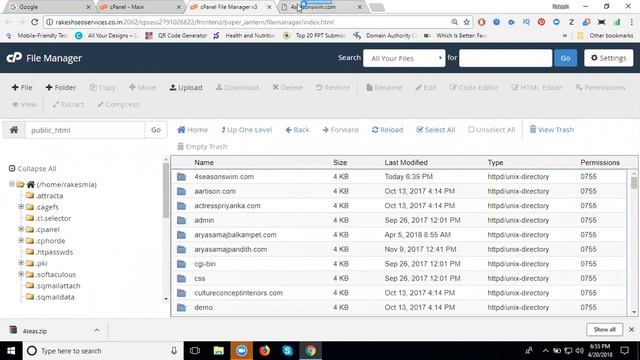
Task: Reload the file listing
Action: coord(387,130)
